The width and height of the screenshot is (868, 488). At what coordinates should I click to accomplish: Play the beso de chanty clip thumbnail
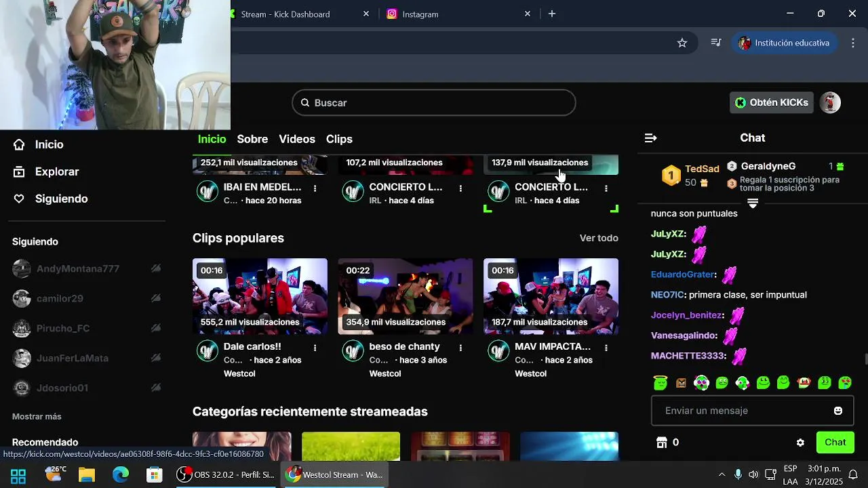coord(406,296)
